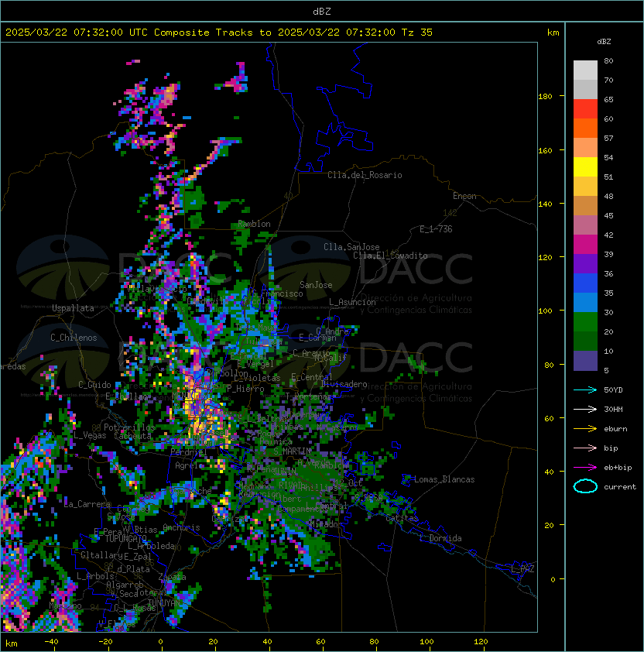Click the 'Tz 35' threshold text
The height and width of the screenshot is (652, 644).
coord(417,33)
